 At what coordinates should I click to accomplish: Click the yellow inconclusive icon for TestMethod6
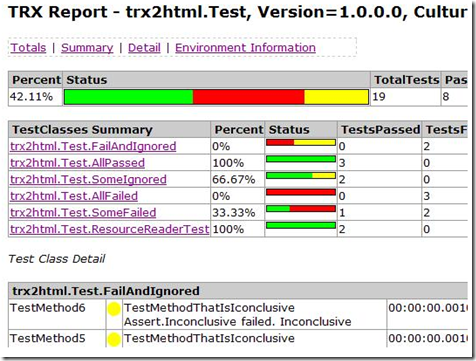(x=114, y=309)
